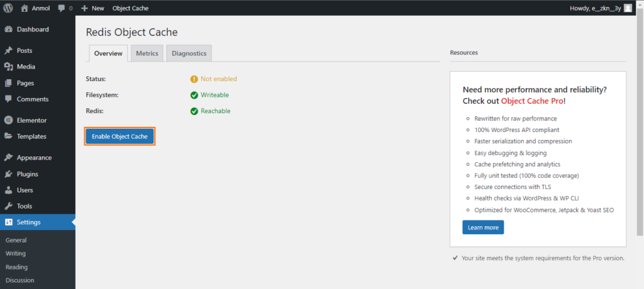
Task: Click the Plugins plug icon
Action: pos(8,174)
